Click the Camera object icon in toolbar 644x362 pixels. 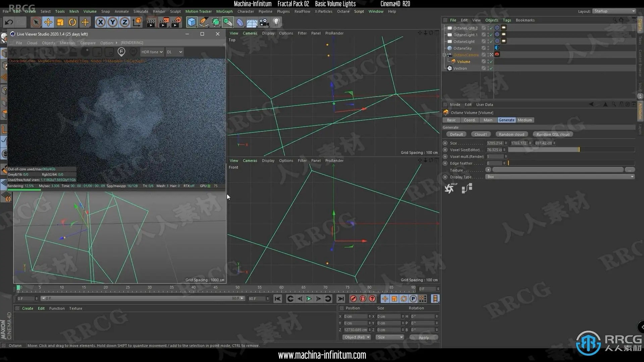click(x=264, y=22)
